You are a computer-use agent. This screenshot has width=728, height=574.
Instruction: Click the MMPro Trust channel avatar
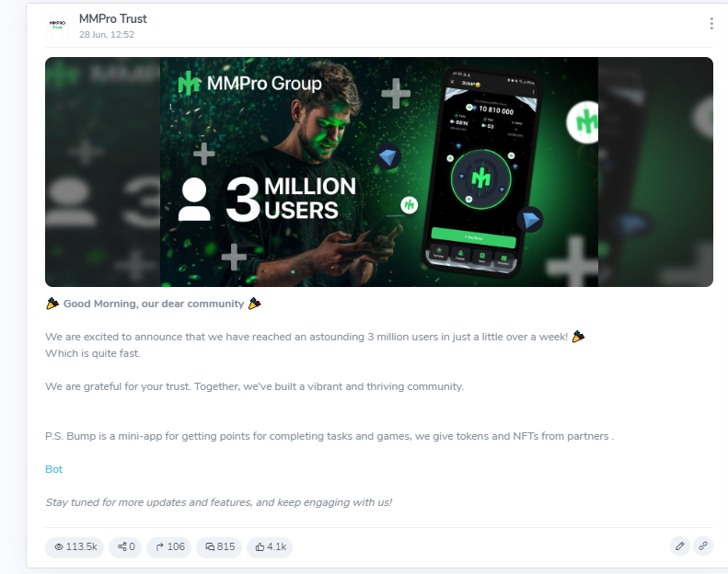point(57,25)
